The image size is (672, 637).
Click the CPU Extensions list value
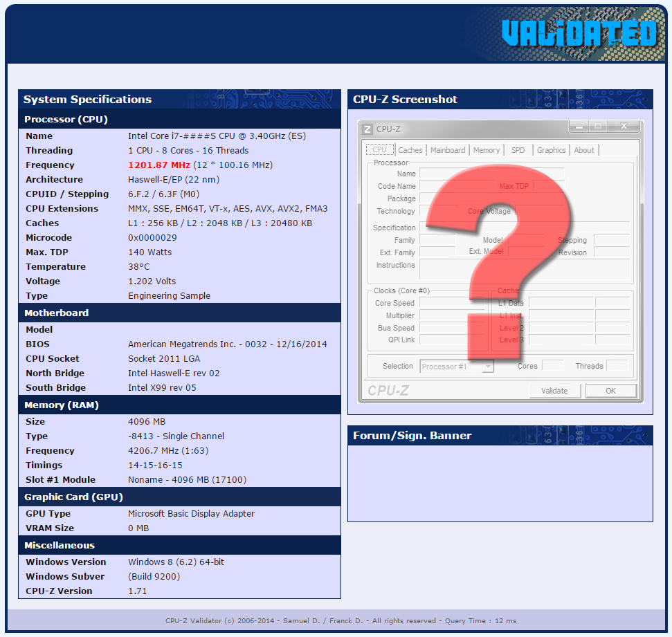pos(228,209)
